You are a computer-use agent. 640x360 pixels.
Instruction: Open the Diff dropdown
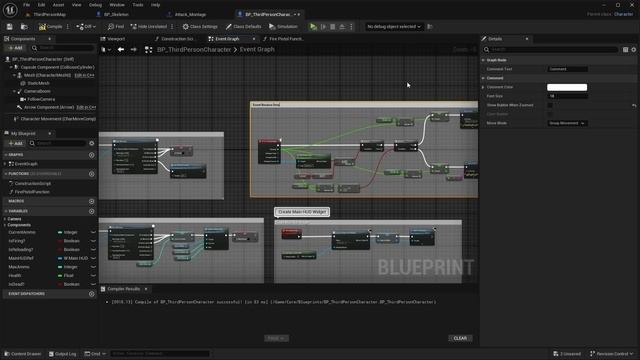[86, 27]
